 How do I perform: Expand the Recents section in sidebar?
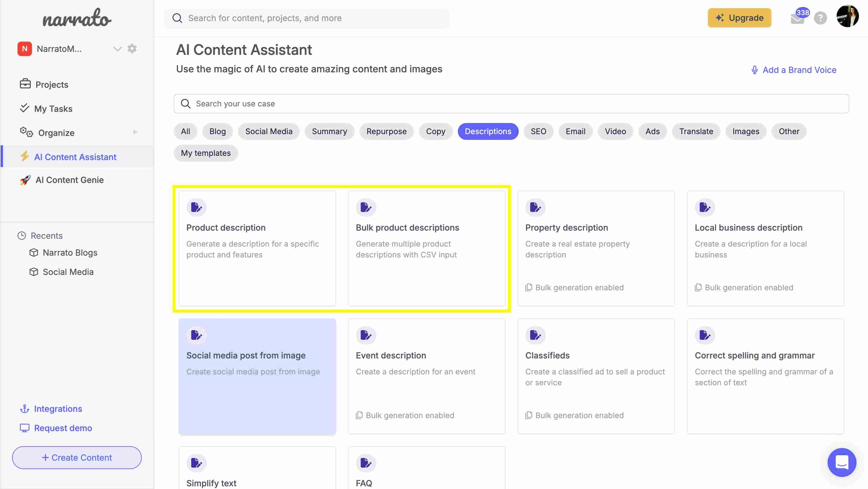click(46, 235)
